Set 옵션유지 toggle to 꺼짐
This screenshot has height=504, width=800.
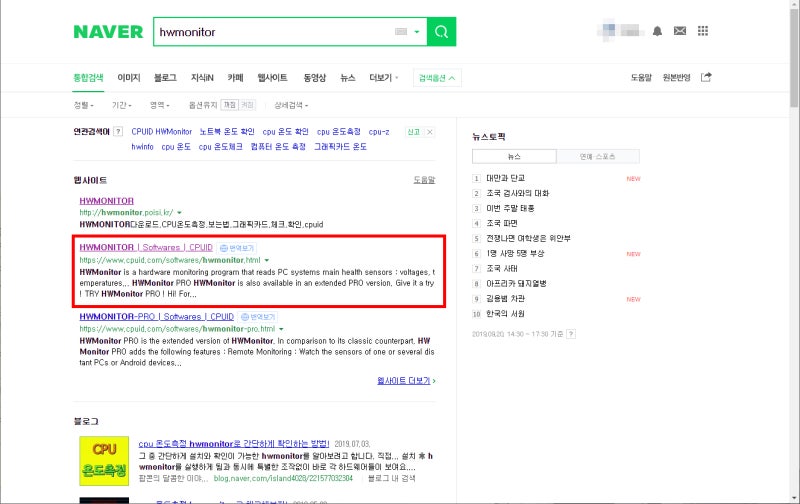[x=230, y=105]
